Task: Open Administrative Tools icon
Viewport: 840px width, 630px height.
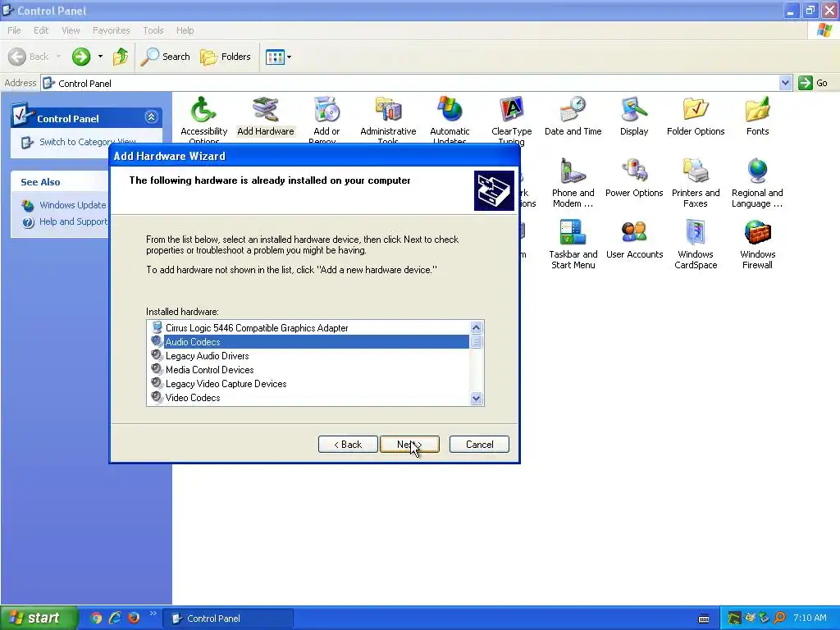Action: coord(388,120)
